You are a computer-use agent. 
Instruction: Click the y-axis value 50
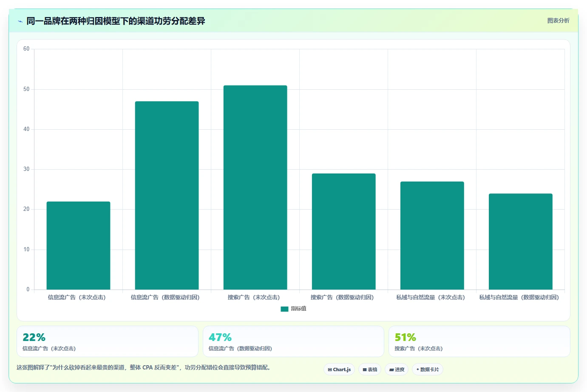click(26, 89)
